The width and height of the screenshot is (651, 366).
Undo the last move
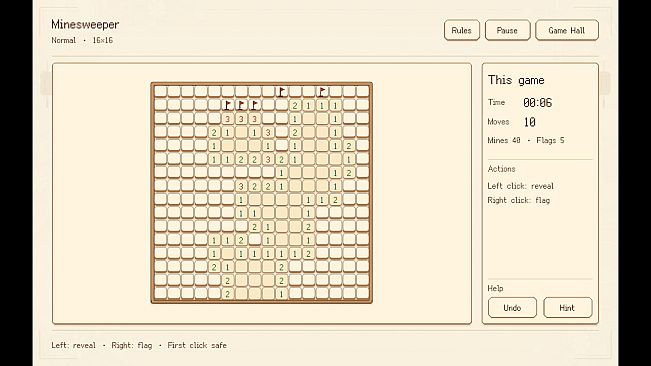512,307
